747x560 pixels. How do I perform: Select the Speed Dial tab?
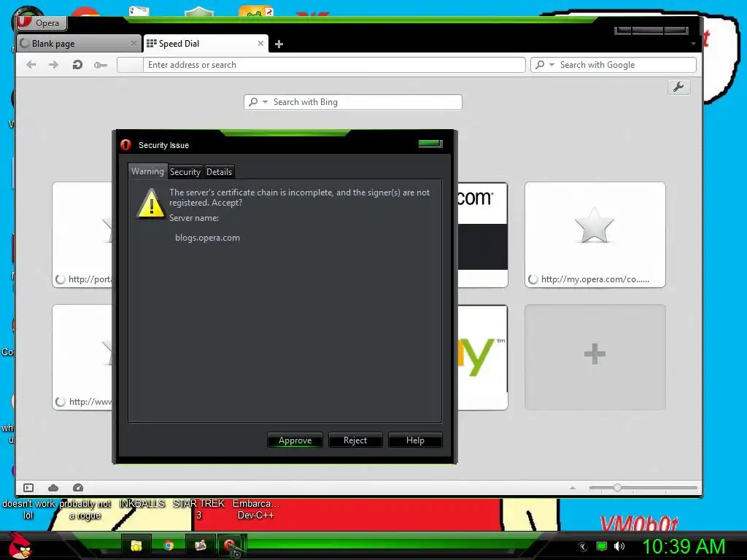tap(205, 43)
